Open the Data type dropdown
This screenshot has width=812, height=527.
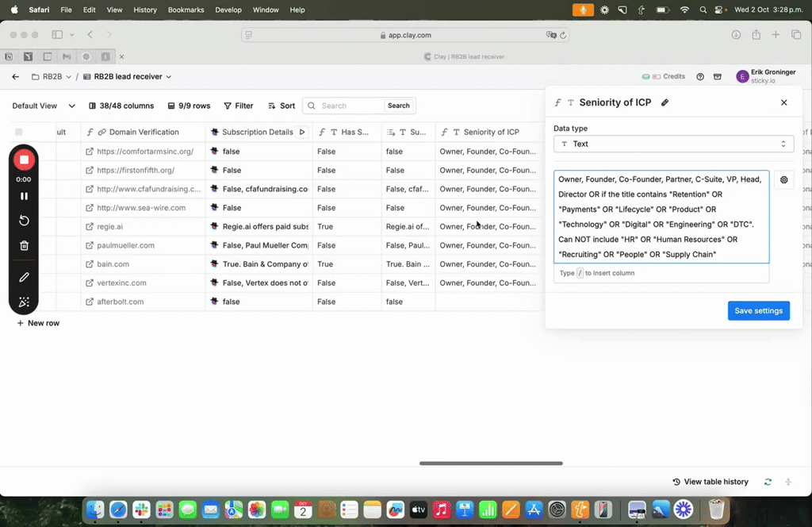673,144
